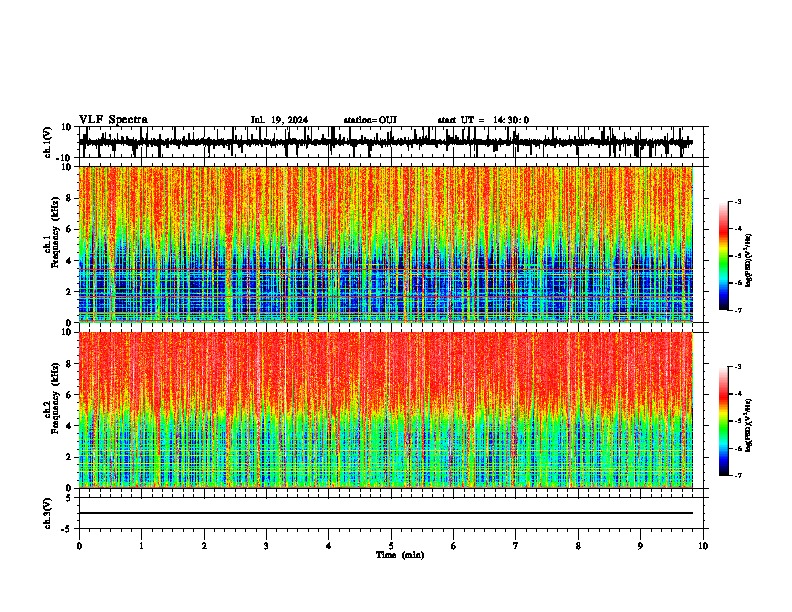The image size is (792, 612).
Task: Select the 'Time (min)' axis label
Action: coord(400,555)
